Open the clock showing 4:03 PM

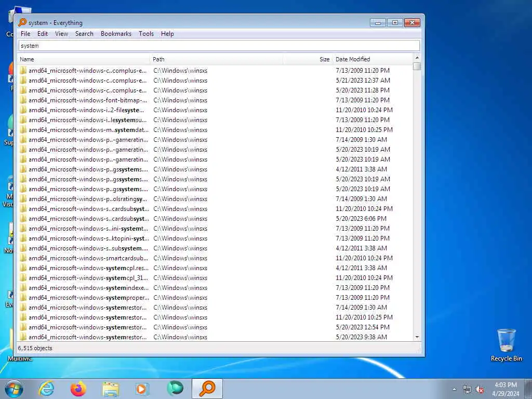tap(506, 389)
